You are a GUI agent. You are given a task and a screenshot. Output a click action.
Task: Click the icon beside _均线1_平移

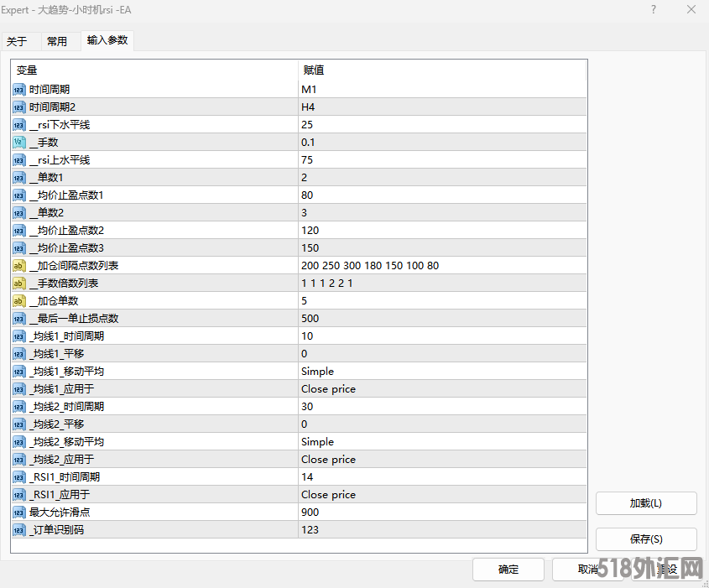(19, 354)
